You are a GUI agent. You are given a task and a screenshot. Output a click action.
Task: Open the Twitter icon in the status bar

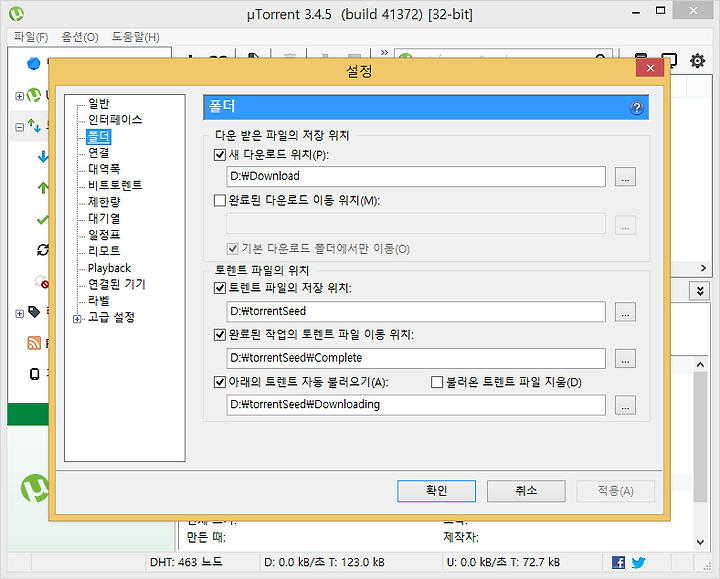point(638,562)
